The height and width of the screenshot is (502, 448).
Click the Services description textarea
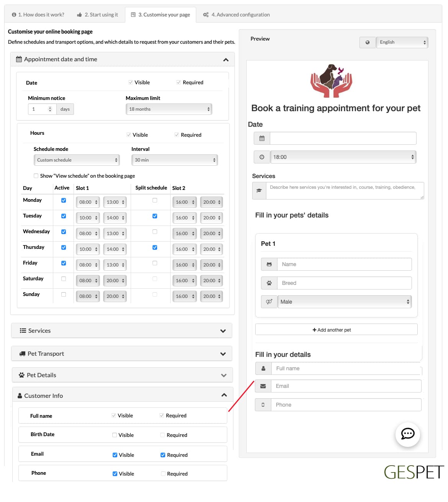[x=345, y=191]
